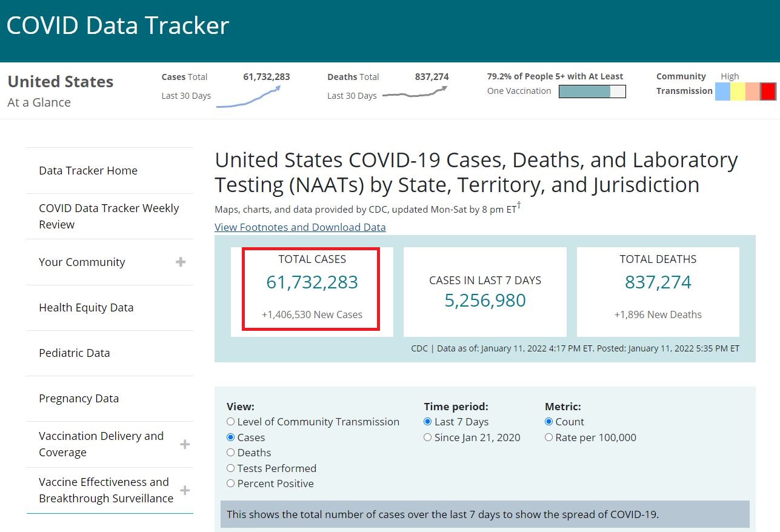Click the cases last 30 days sparkline
This screenshot has width=780, height=532.
(x=248, y=97)
